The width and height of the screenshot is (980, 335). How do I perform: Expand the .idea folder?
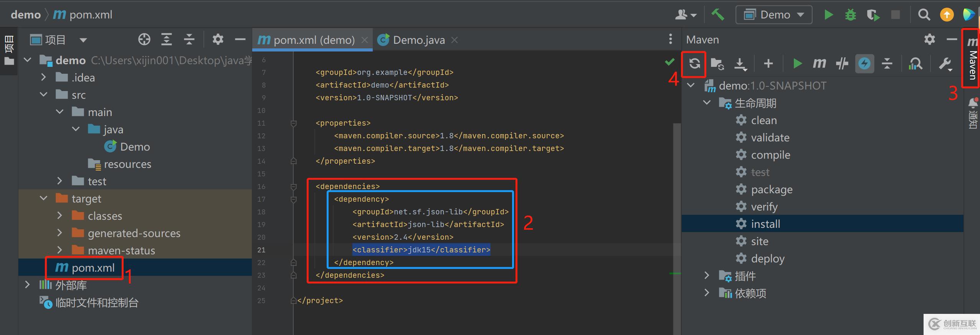click(x=44, y=77)
